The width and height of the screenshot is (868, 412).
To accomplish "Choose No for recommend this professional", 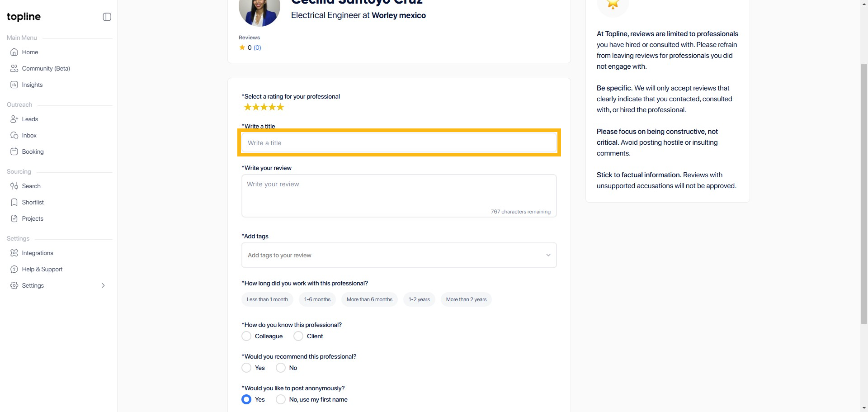I will [x=281, y=368].
